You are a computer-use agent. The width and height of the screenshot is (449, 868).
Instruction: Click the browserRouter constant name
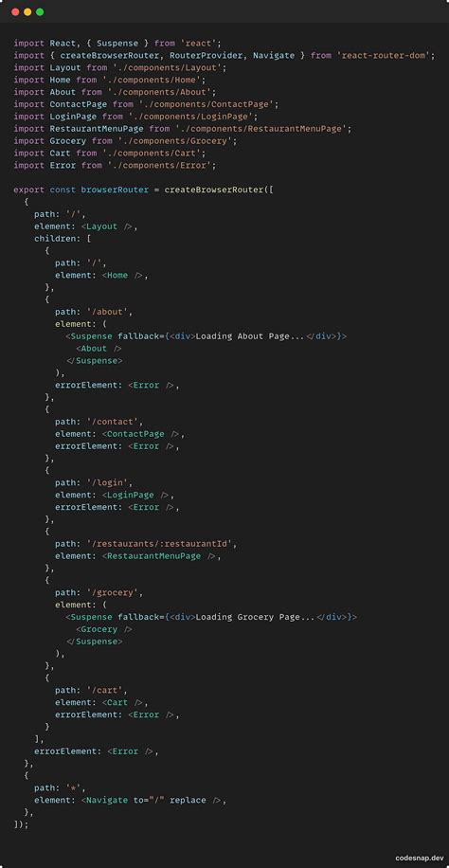point(116,190)
